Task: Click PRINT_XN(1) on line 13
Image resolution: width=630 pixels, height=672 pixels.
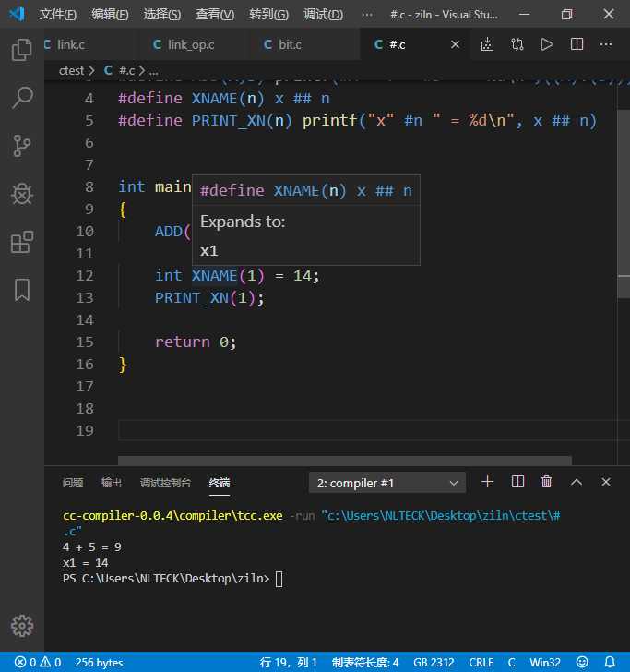Action: coord(205,298)
